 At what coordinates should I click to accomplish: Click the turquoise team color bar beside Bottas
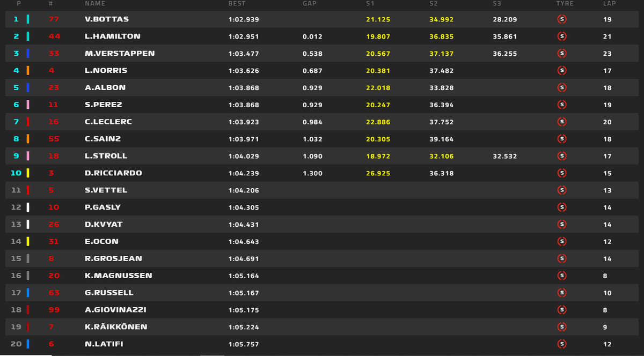(28, 19)
